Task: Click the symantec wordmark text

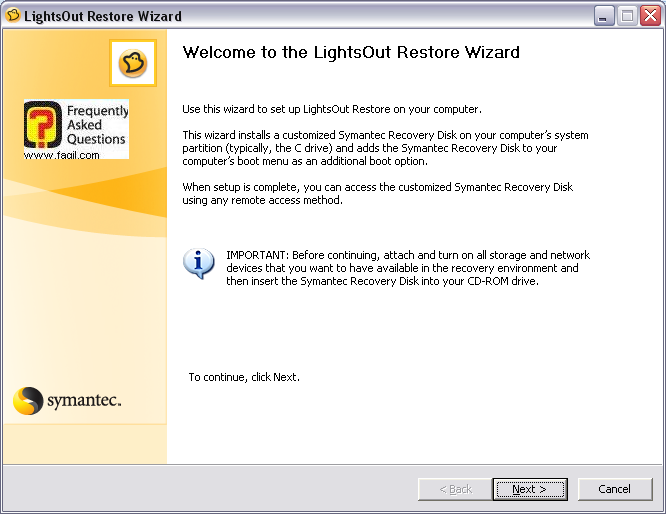Action: [x=84, y=401]
